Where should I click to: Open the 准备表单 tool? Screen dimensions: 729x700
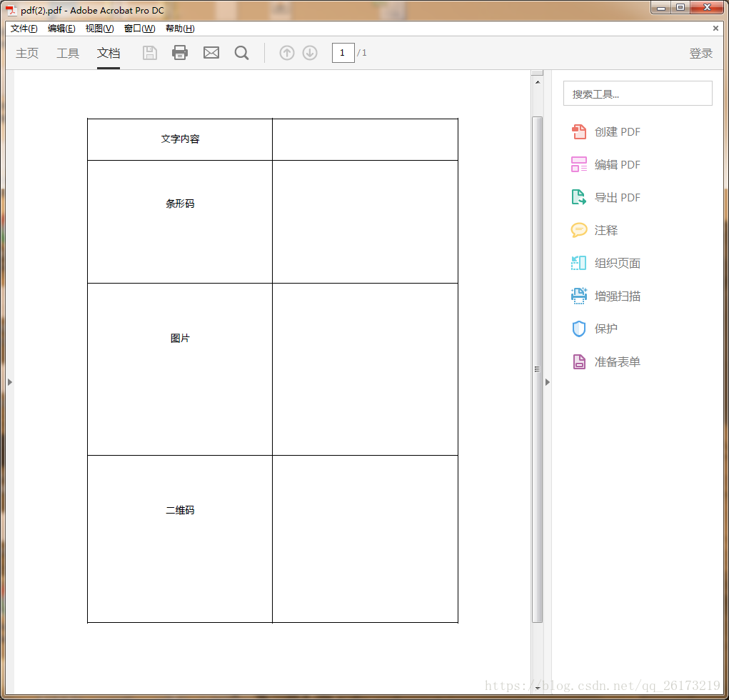(x=617, y=361)
